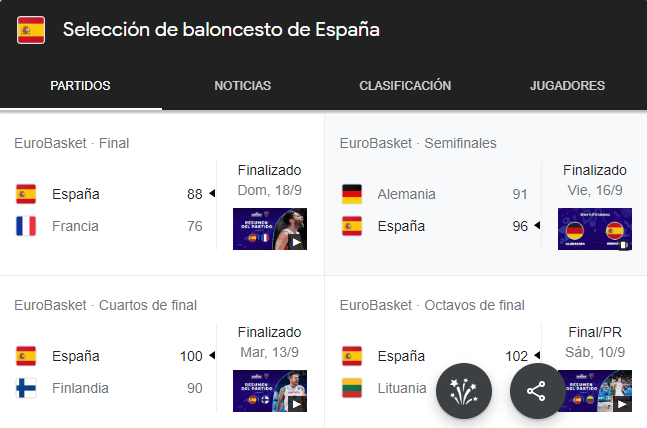
Task: Switch to the PARTIDOS tab
Action: point(80,86)
